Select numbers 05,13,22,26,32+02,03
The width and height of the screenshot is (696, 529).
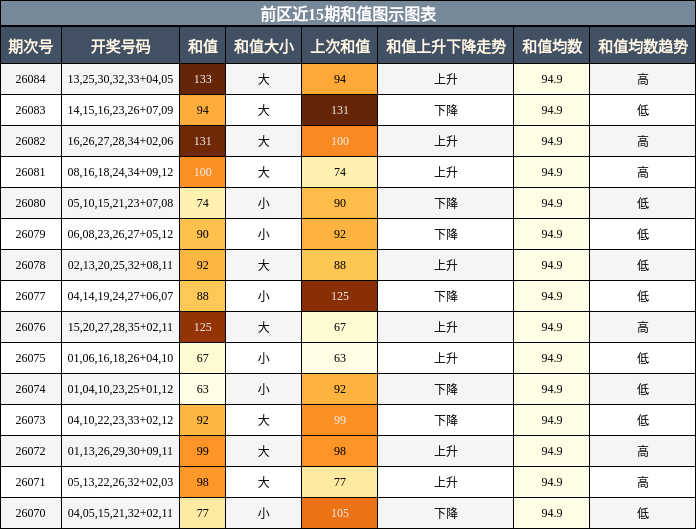120,482
